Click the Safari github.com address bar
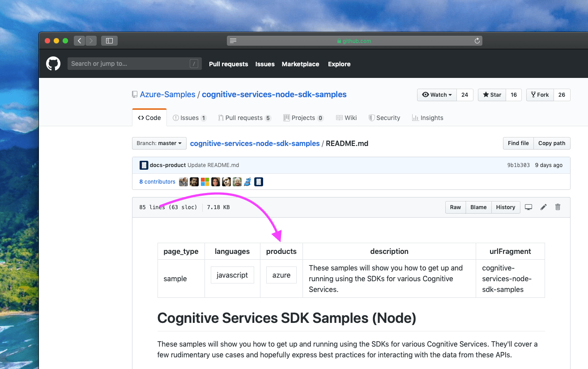The width and height of the screenshot is (588, 369). pyautogui.click(x=354, y=41)
